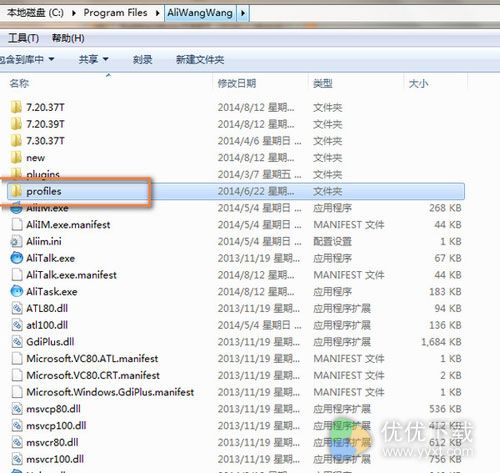The height and width of the screenshot is (473, 500).
Task: Click the Aliim.ini settings file icon
Action: (16, 241)
